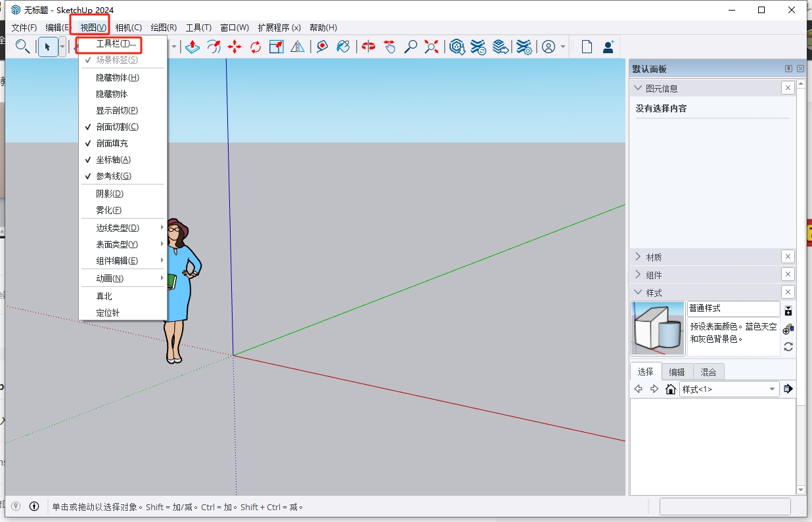Go to home styles folder icon

tap(671, 389)
